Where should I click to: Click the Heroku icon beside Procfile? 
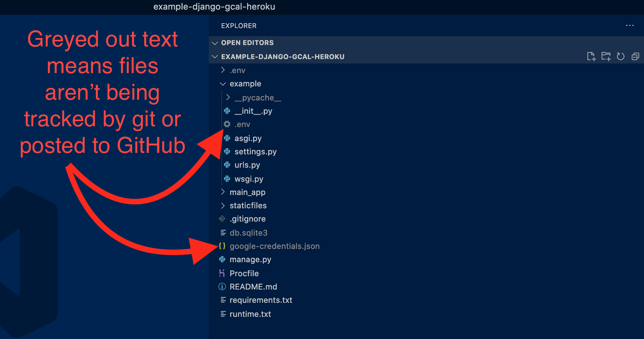tap(222, 273)
